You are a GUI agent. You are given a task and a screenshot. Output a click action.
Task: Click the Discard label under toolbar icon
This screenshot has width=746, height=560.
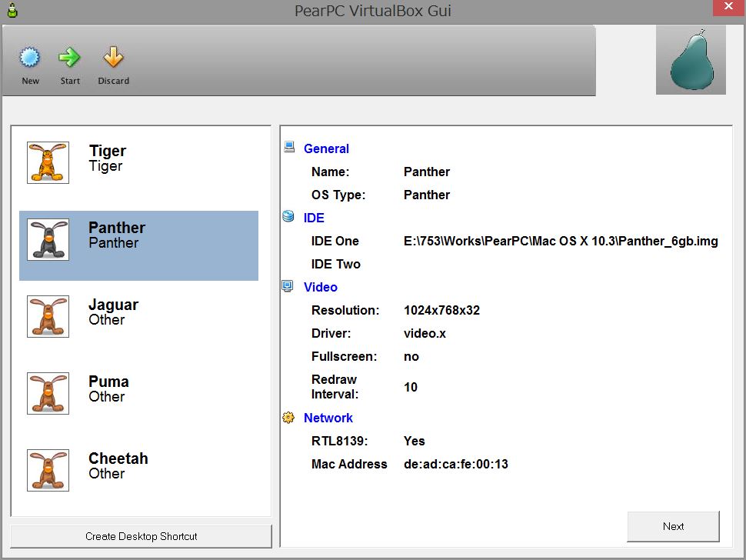(x=113, y=81)
